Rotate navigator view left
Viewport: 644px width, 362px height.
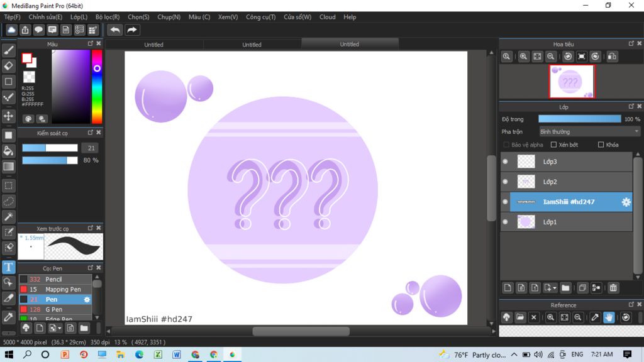(568, 57)
